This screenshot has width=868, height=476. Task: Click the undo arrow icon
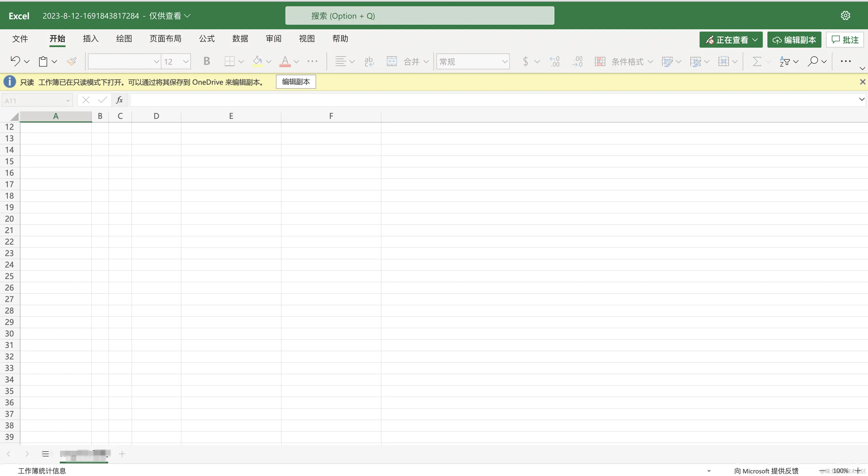[x=16, y=61]
